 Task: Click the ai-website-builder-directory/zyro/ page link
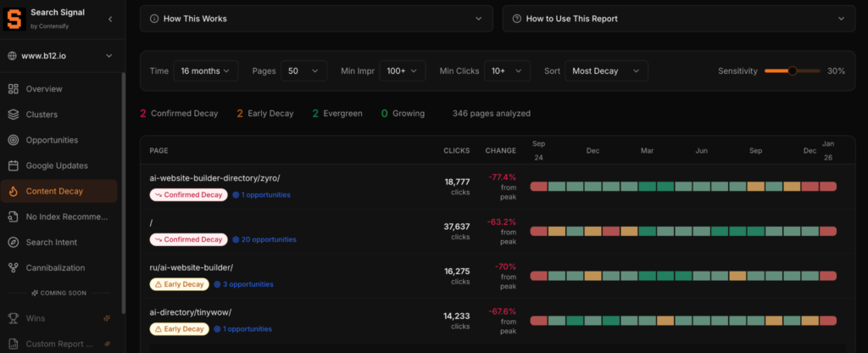214,178
